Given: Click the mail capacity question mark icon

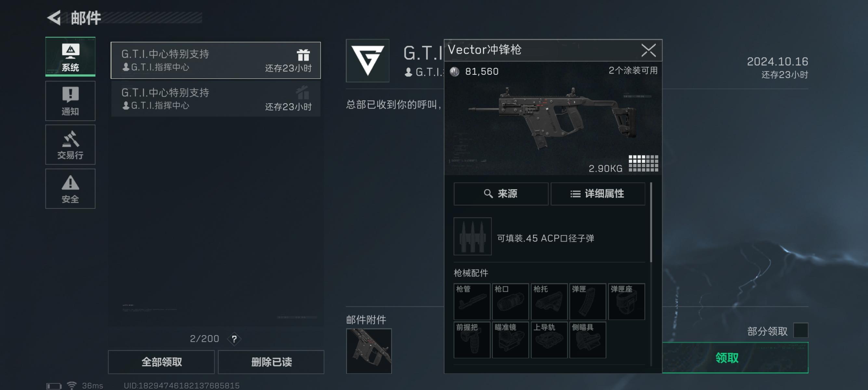Looking at the screenshot, I should tap(234, 338).
